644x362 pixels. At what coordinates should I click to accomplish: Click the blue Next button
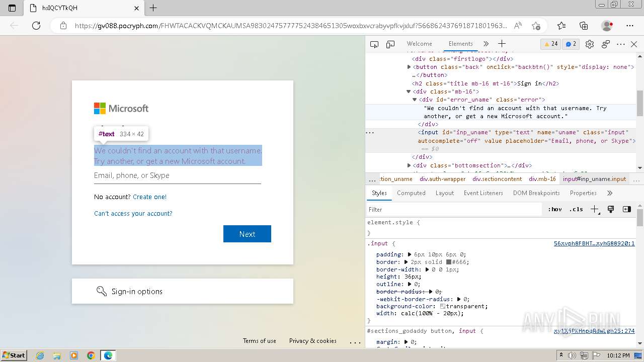click(x=247, y=234)
